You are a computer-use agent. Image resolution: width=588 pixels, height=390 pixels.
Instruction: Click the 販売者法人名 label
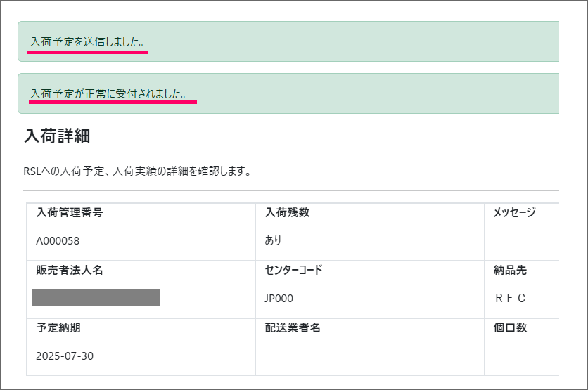tap(70, 270)
